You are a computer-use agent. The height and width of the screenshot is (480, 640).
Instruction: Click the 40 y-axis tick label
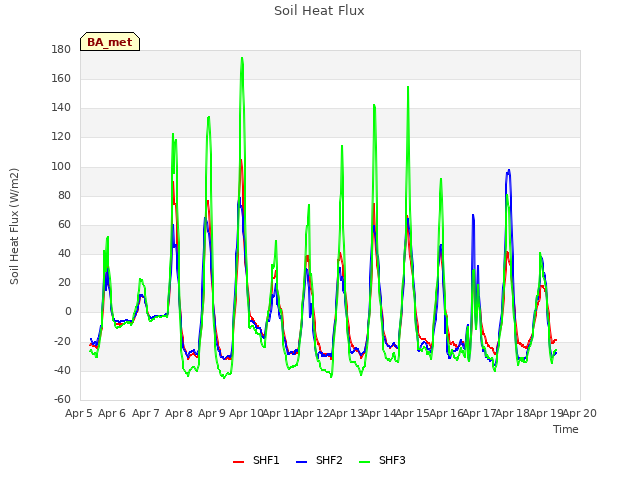(64, 253)
